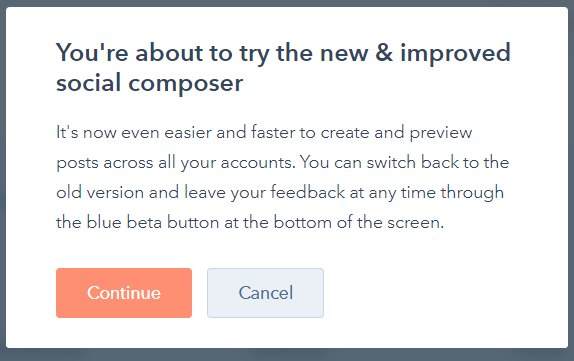Click the white space right of the Cancel button

click(439, 293)
